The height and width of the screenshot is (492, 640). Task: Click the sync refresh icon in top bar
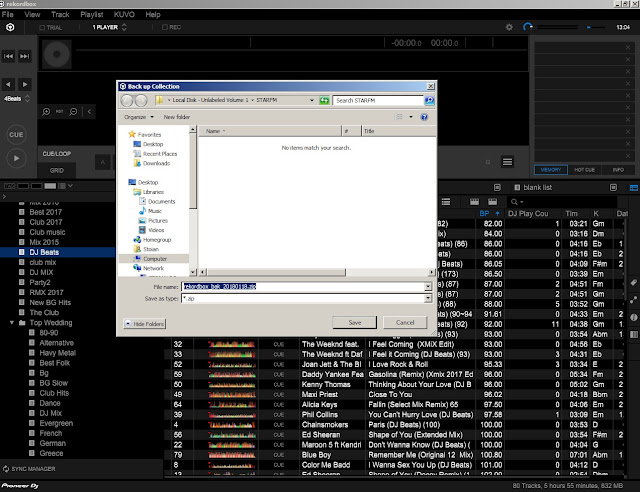(528, 27)
